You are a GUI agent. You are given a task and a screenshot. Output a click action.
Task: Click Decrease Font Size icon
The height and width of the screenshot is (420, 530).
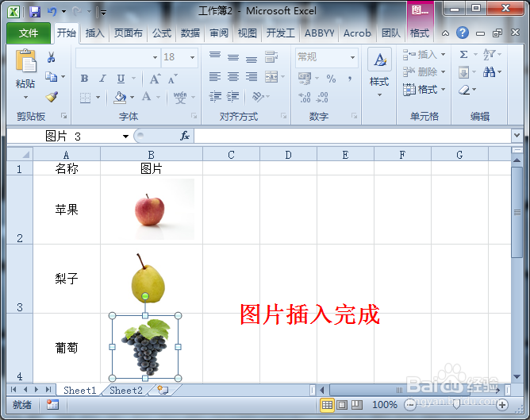pos(172,79)
